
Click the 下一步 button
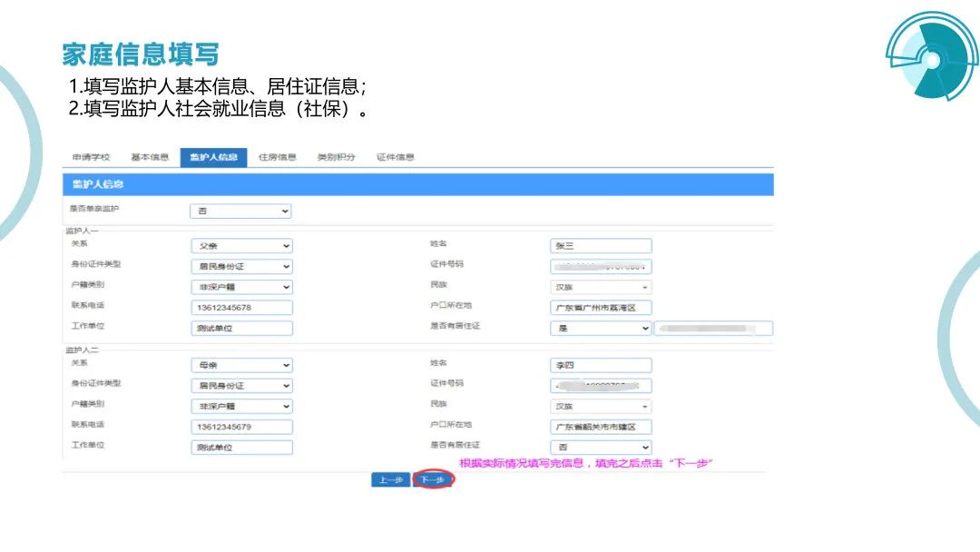[x=433, y=479]
